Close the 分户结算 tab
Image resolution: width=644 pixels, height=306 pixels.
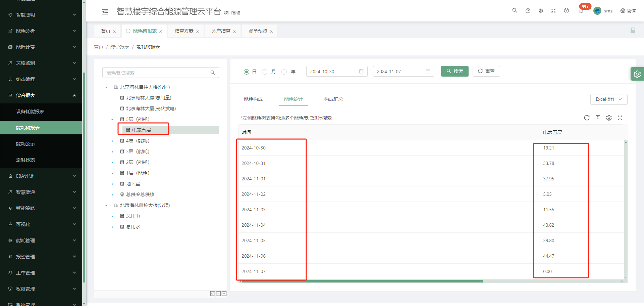(x=234, y=31)
